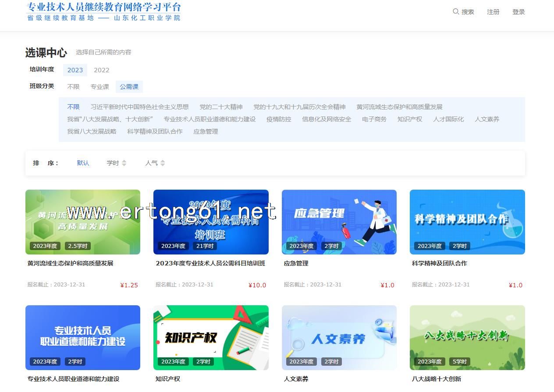Select the default 默认 sort option
The width and height of the screenshot is (554, 392).
83,163
